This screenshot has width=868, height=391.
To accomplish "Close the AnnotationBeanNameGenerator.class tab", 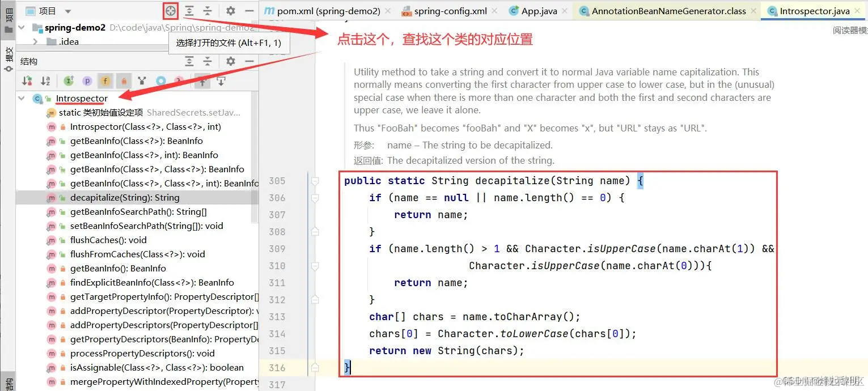I will coord(754,11).
